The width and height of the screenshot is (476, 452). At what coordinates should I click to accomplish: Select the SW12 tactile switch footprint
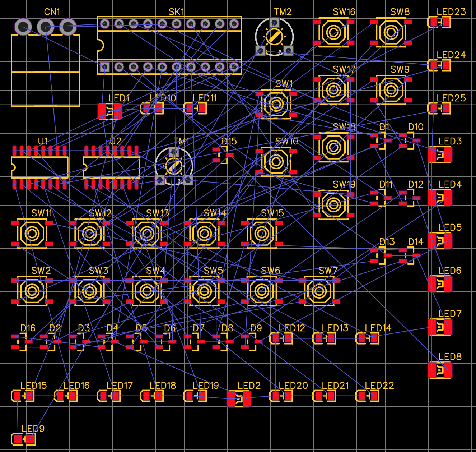coord(89,234)
